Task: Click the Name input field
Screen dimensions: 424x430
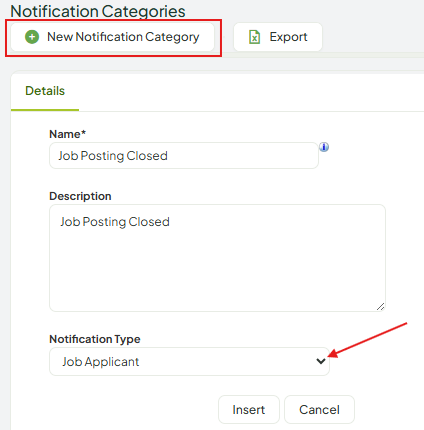Action: 184,156
